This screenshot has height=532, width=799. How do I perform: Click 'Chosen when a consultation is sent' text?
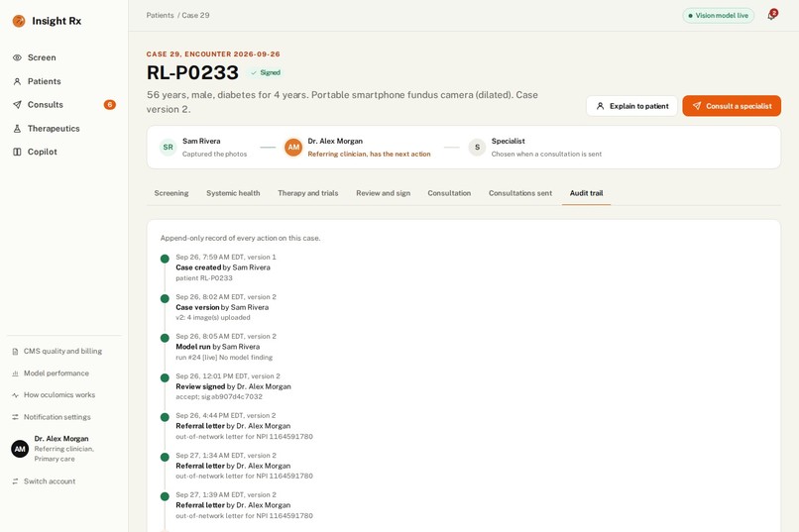pyautogui.click(x=546, y=154)
